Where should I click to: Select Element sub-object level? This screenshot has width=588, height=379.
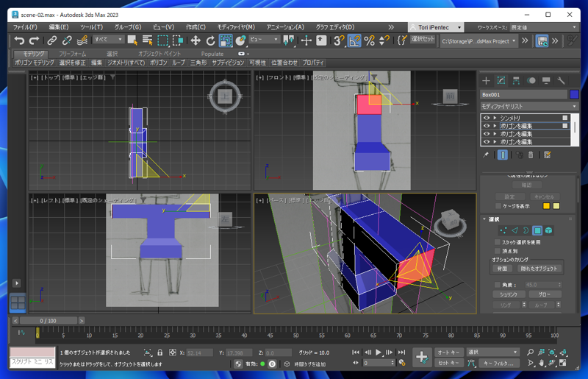pos(548,230)
